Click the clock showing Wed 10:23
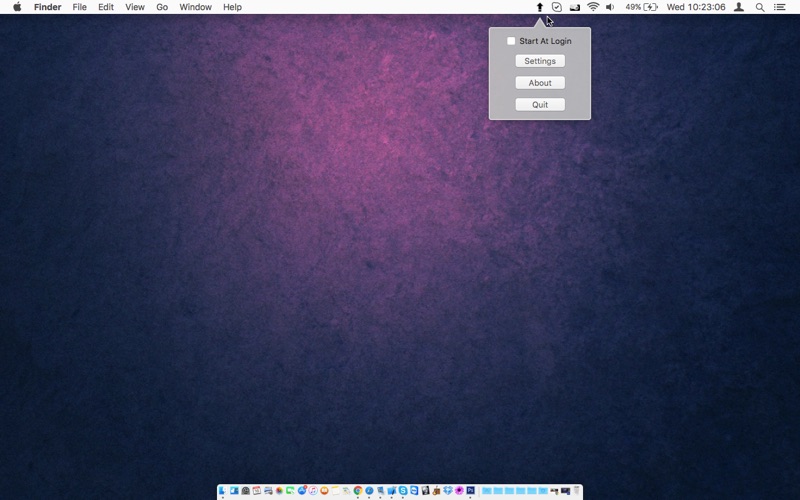The height and width of the screenshot is (500, 800). [696, 7]
